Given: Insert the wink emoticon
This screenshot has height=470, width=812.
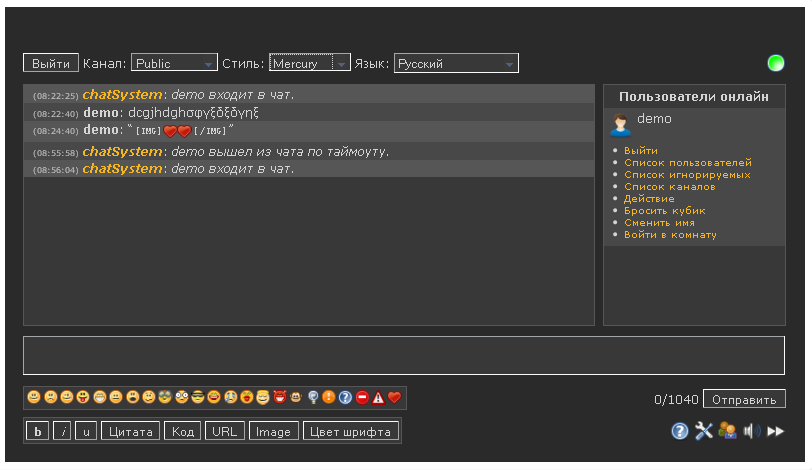Looking at the screenshot, I should (x=67, y=397).
